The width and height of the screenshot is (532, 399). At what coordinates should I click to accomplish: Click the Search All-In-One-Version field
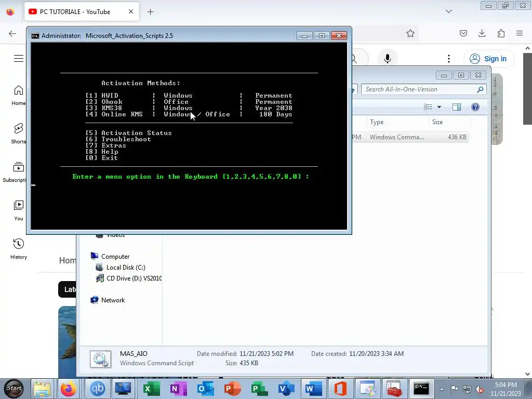pos(423,89)
